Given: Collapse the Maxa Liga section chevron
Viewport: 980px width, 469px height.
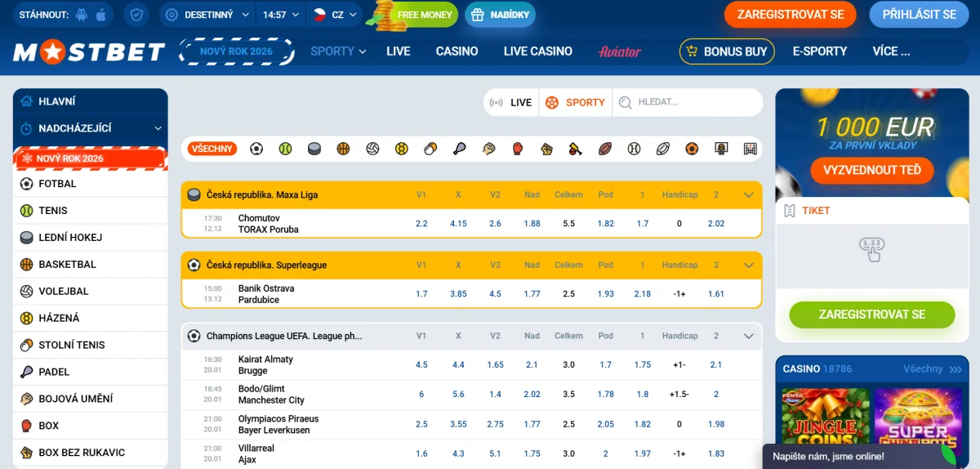Looking at the screenshot, I should (748, 195).
